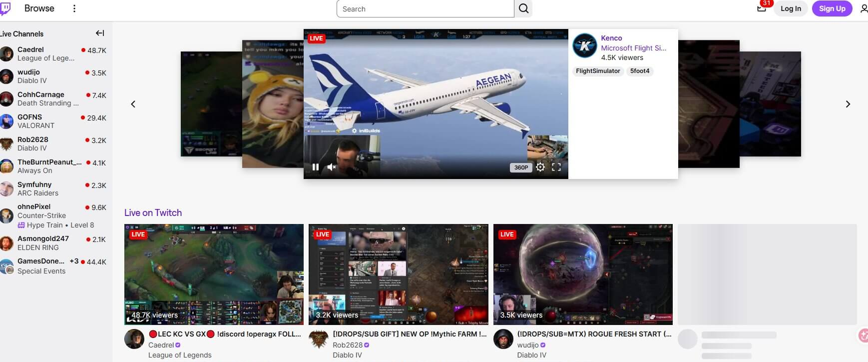Go to next carousel stream
Viewport: 868px width, 362px height.
coord(848,104)
